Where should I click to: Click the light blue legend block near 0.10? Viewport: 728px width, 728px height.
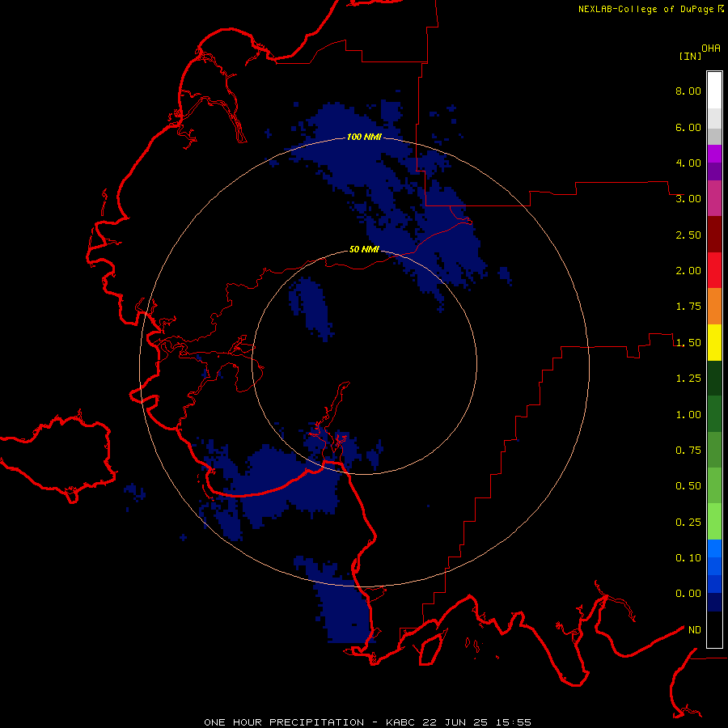tap(714, 548)
